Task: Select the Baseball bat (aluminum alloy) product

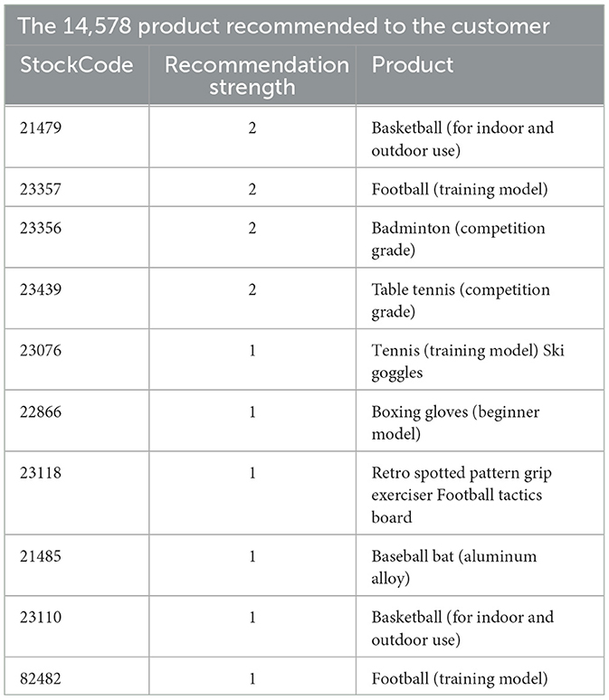Action: point(453,567)
